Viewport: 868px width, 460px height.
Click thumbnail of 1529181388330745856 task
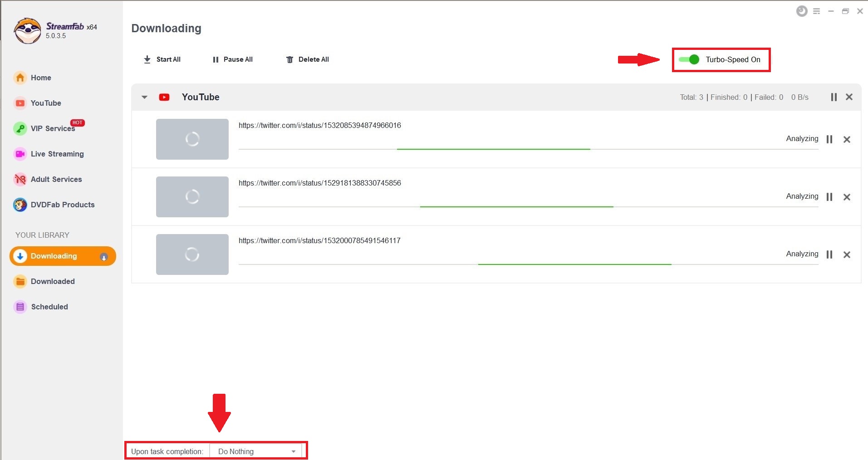coord(192,197)
